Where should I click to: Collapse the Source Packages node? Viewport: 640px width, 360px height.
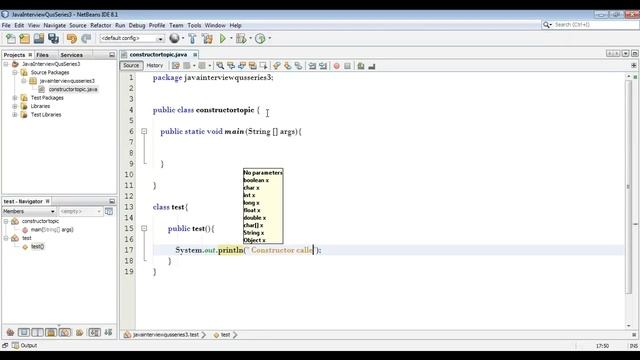tap(15, 72)
